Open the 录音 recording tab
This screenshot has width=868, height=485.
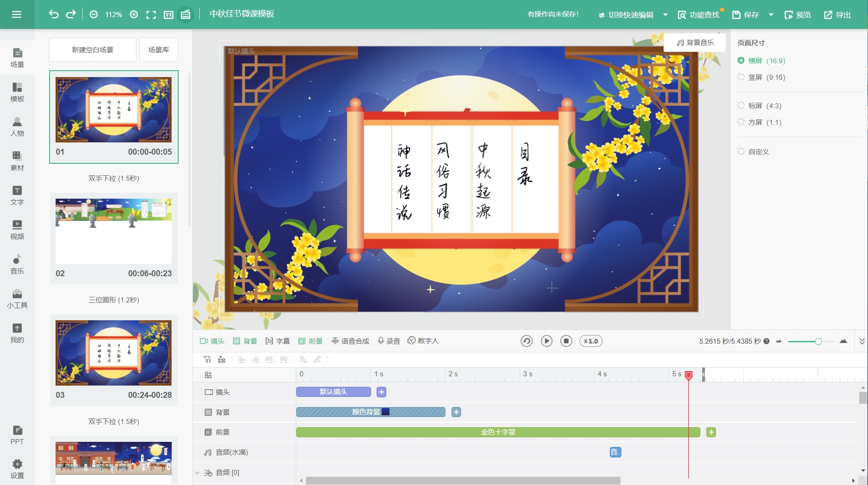(x=389, y=341)
